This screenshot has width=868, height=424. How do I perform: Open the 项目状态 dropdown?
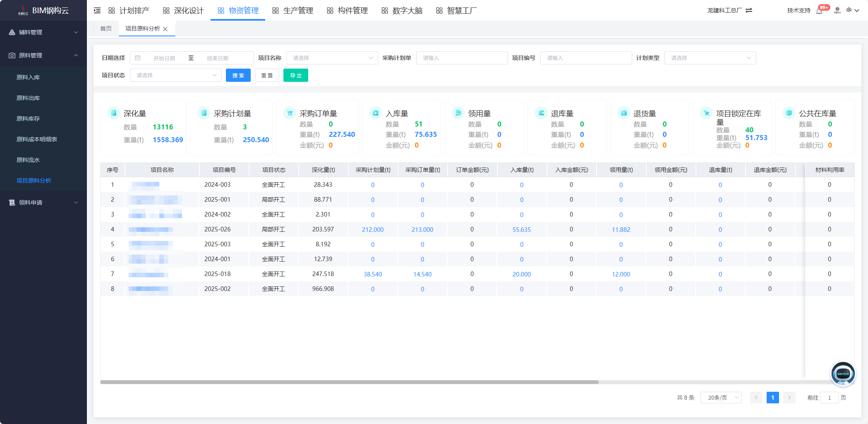(x=175, y=75)
